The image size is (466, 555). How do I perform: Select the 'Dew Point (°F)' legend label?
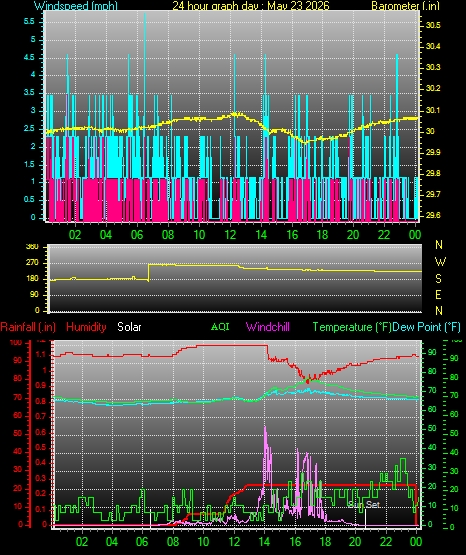point(426,327)
